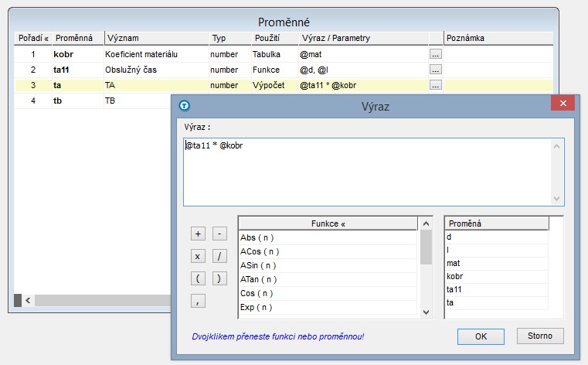The height and width of the screenshot is (365, 588).
Task: Click the Koeficient materiálu cell
Action: click(156, 54)
